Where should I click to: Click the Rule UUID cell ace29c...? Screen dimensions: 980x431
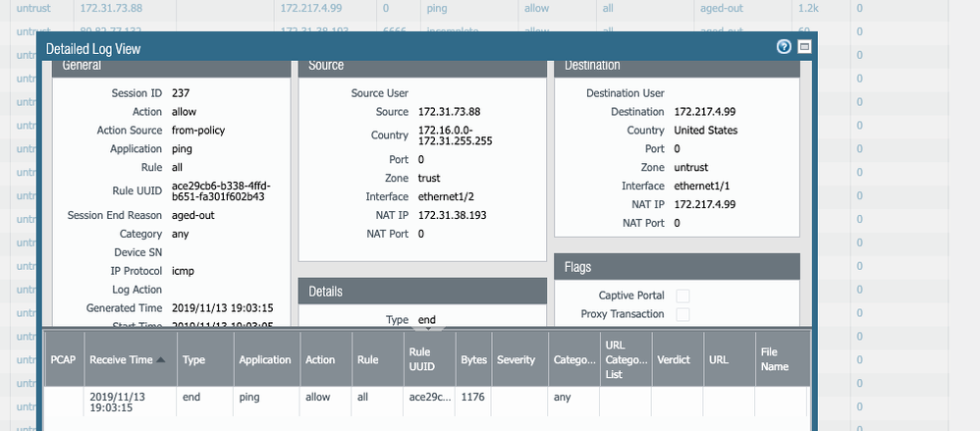pos(428,399)
